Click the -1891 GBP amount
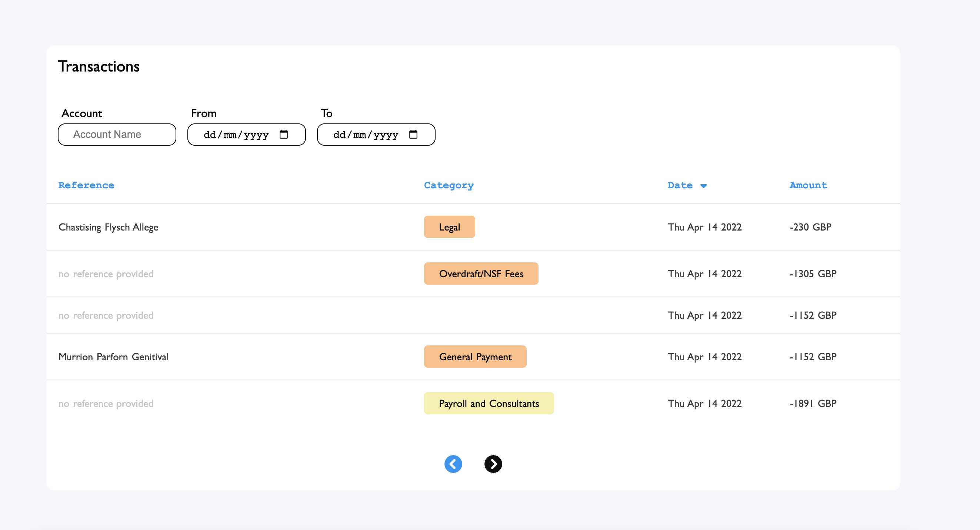The image size is (980, 530). (813, 403)
